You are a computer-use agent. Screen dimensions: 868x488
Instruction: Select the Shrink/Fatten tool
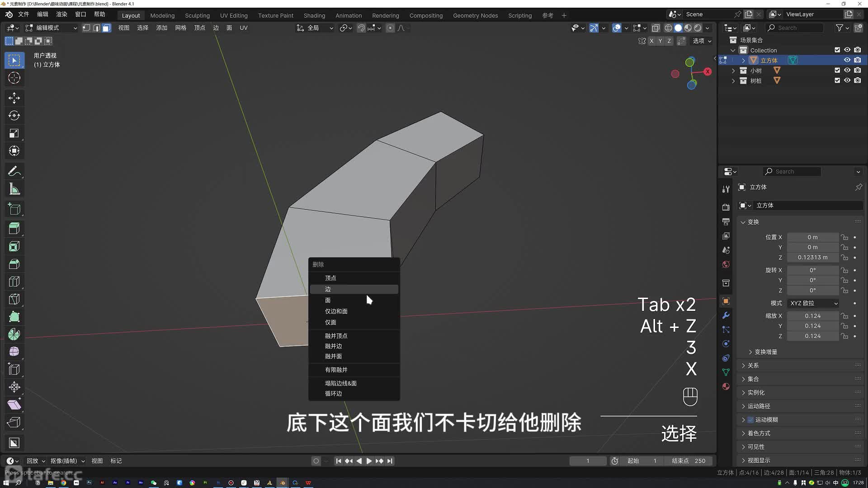coord(14,387)
